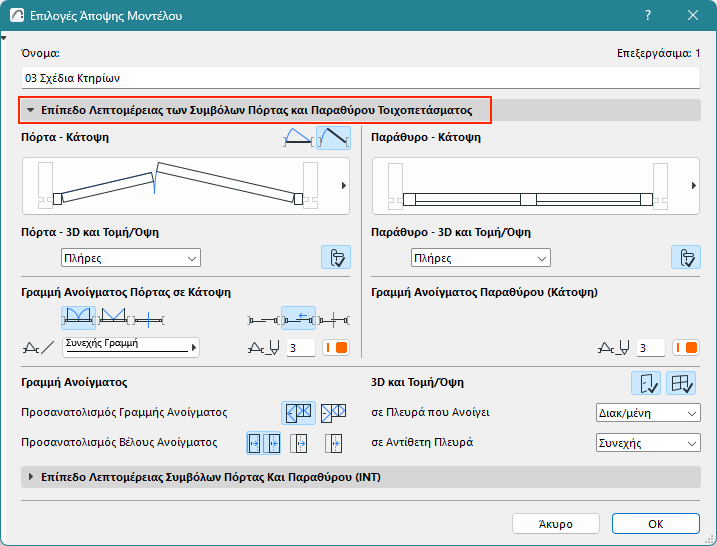Choose the single-line door opening icon

pos(148,319)
